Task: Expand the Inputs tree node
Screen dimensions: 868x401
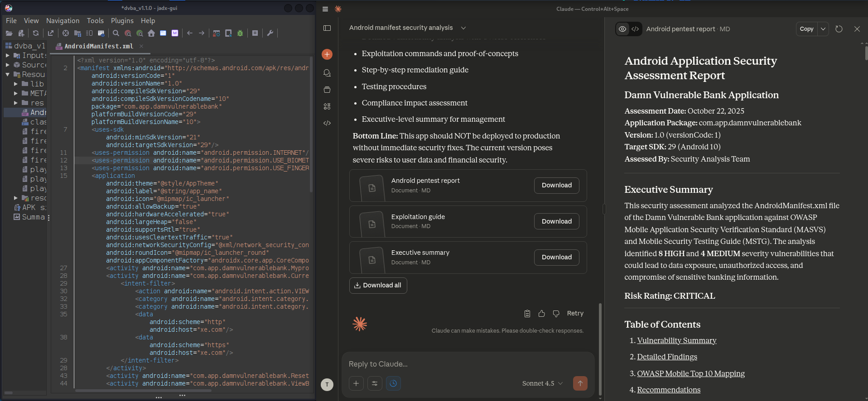Action: pos(8,55)
